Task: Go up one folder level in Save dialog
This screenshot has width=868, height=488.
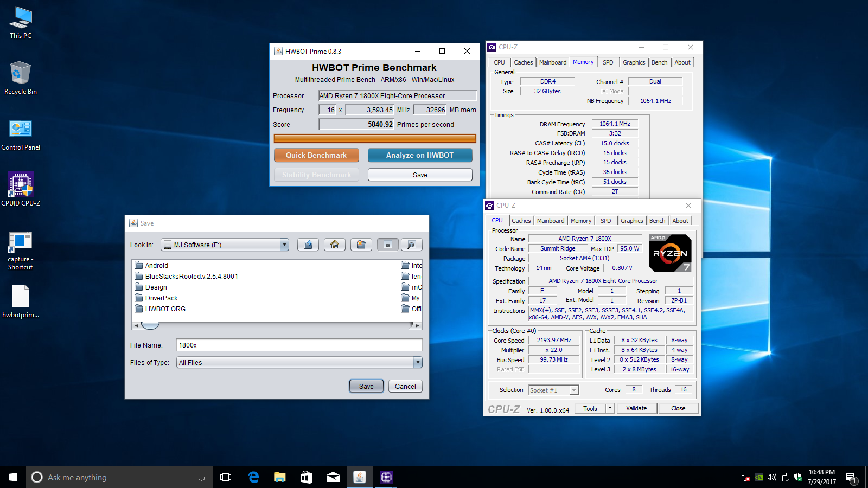Action: point(308,245)
